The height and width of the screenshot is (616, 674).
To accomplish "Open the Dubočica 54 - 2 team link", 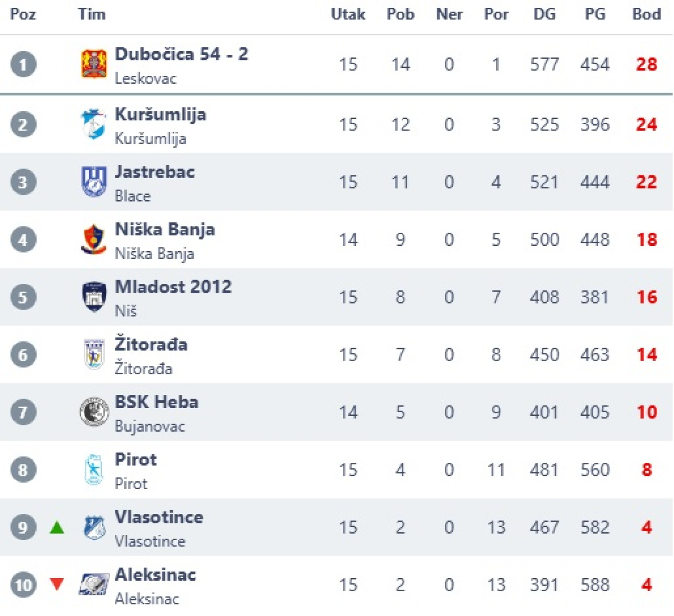I will pyautogui.click(x=181, y=54).
